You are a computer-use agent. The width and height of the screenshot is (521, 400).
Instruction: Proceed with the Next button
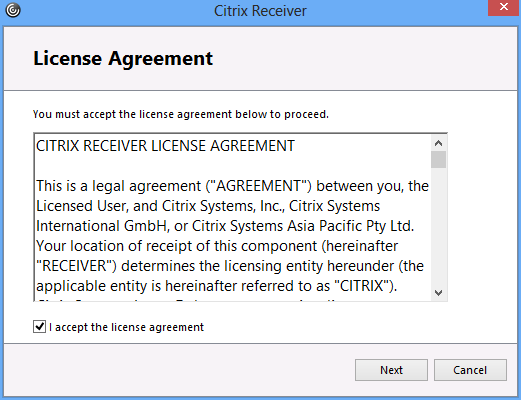[391, 370]
